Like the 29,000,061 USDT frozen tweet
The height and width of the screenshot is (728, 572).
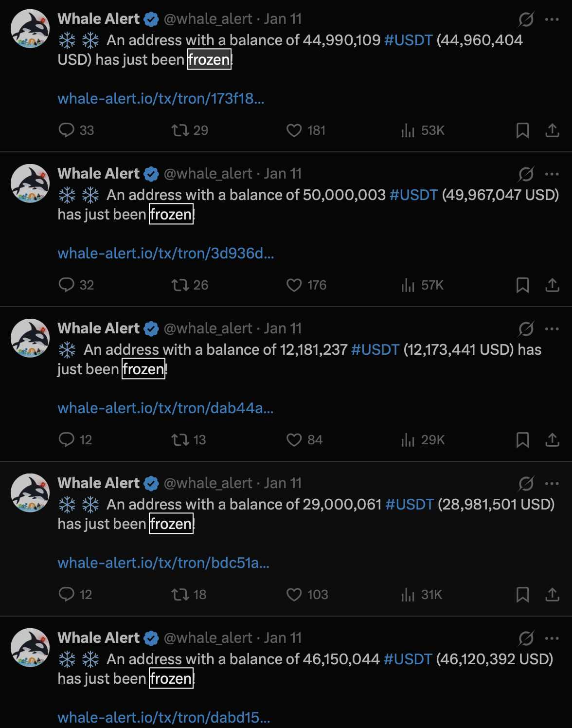[294, 594]
